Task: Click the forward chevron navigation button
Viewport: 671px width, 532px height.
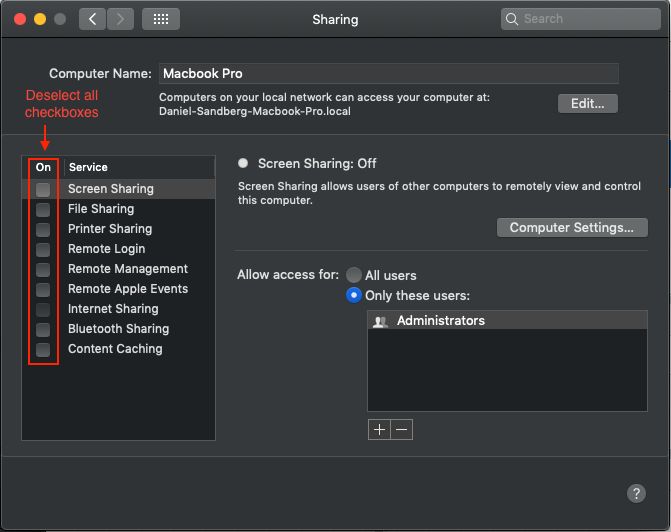Action: (120, 19)
